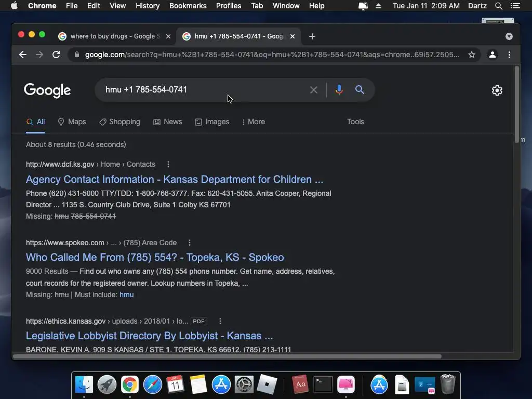Click the PDF badge on the ethics.kansas.gov result
The width and height of the screenshot is (532, 399).
(x=198, y=321)
